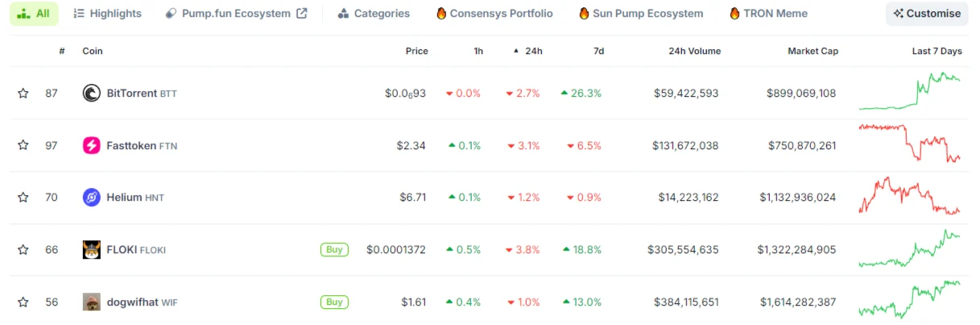Click the Sun Pump Ecosystem fire icon
The height and width of the screenshot is (325, 980).
tap(584, 14)
